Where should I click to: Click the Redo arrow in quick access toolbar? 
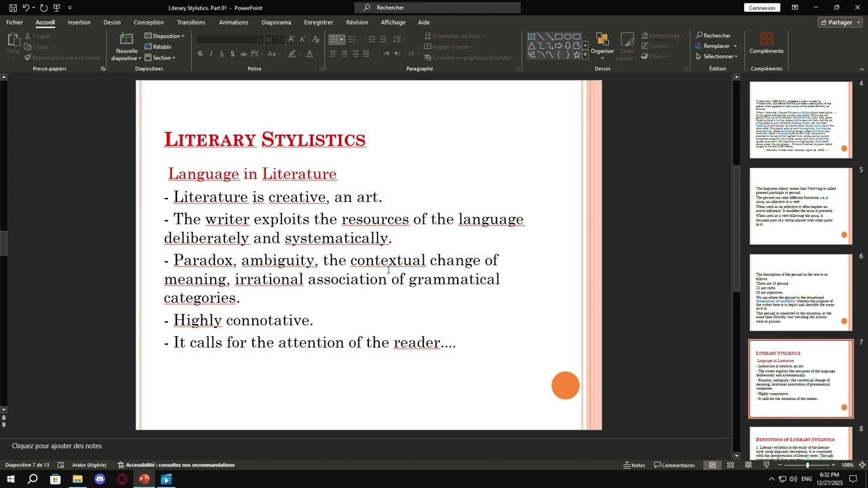click(43, 7)
